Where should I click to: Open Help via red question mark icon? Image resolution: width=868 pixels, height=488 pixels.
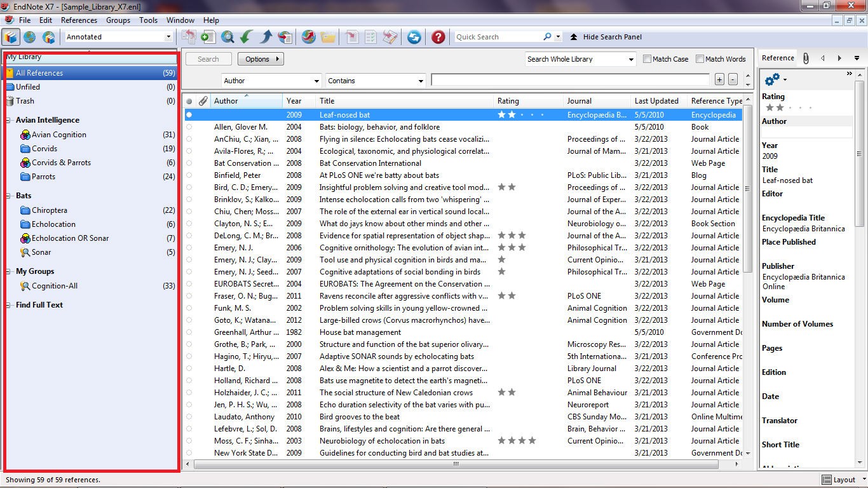(438, 37)
